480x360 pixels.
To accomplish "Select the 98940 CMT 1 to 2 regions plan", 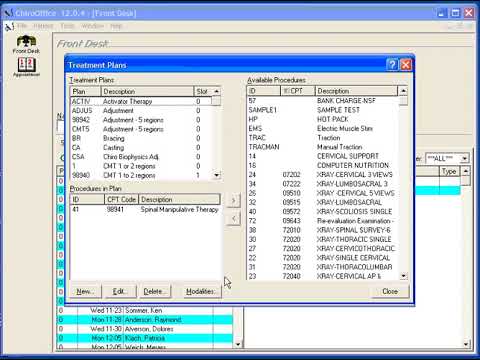I will pos(141,175).
